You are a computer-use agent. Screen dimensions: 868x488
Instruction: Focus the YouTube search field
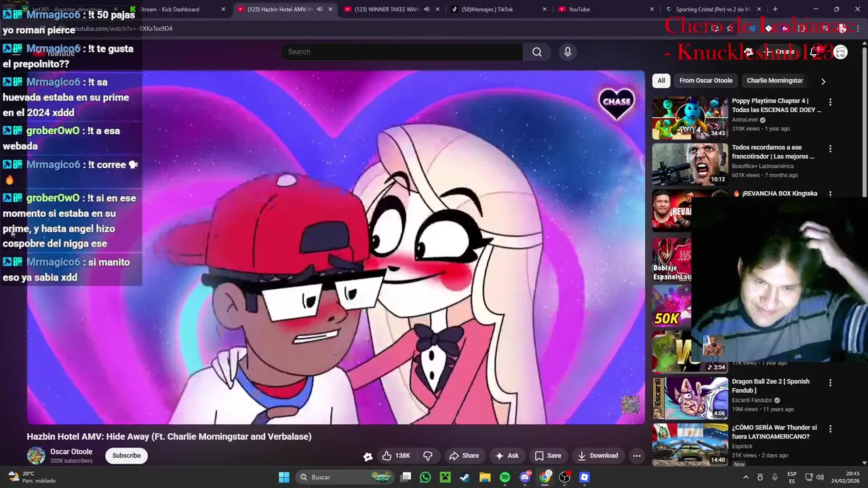[x=401, y=52]
